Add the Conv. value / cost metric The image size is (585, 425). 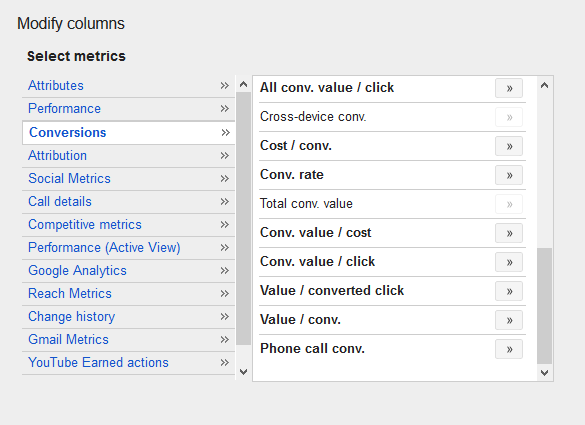point(509,233)
